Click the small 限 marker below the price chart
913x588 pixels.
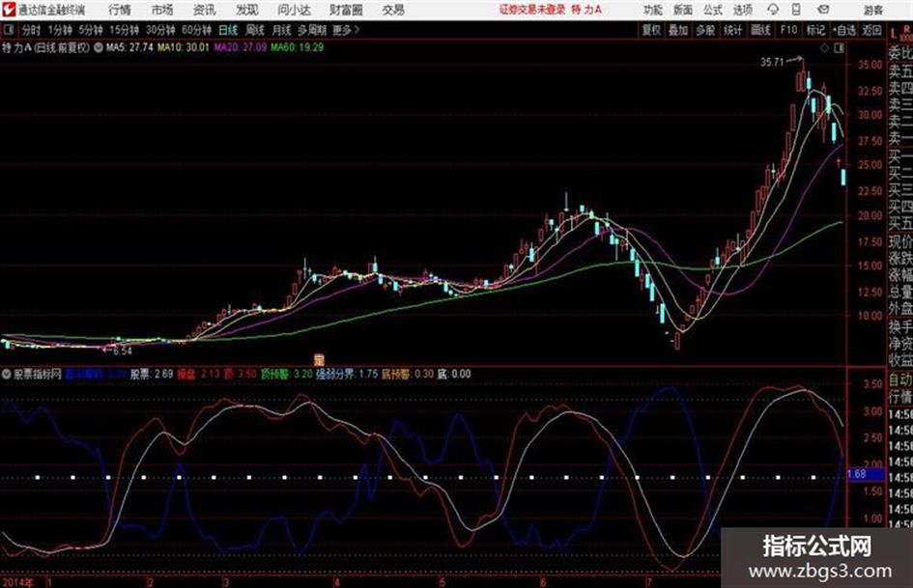[319, 359]
